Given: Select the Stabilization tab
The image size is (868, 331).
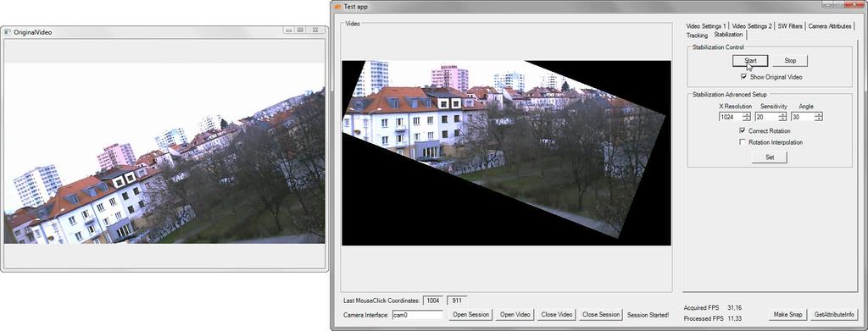Looking at the screenshot, I should (728, 34).
